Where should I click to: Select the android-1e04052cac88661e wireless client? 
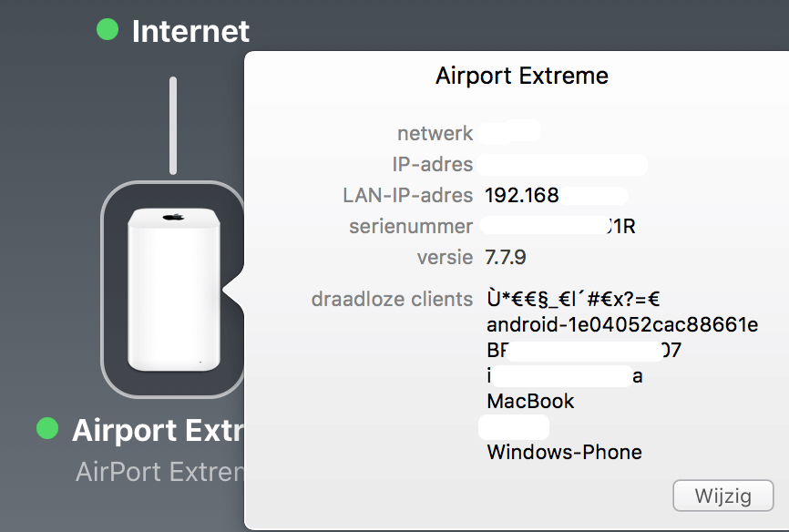[623, 325]
